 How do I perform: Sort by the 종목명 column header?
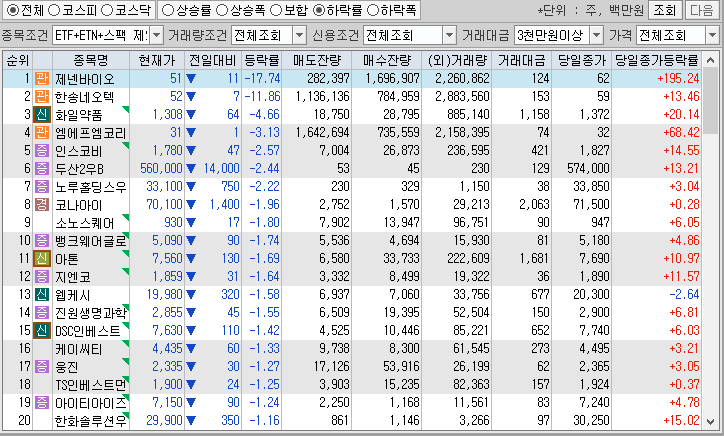pos(90,60)
